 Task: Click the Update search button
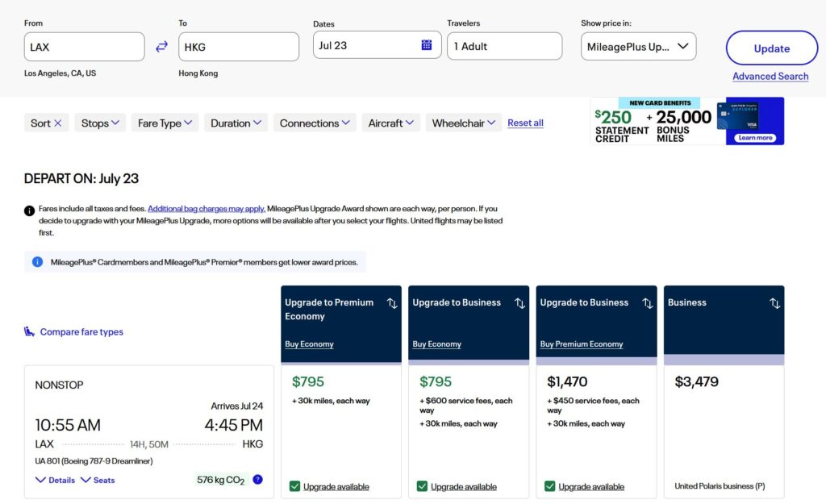[771, 48]
